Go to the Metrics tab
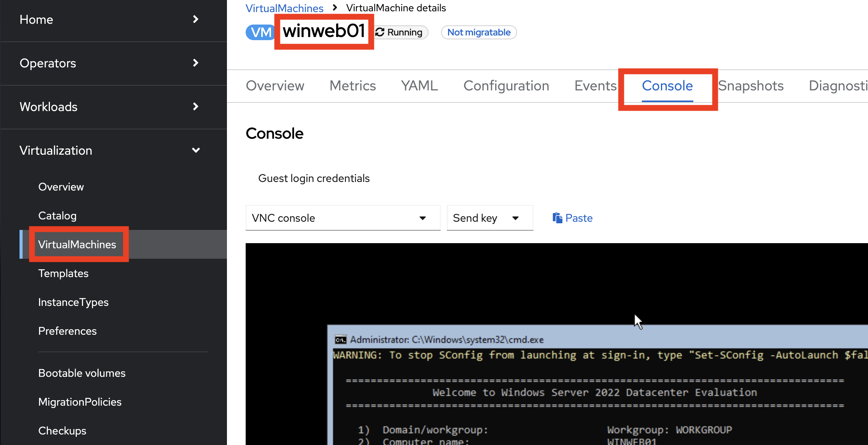The height and width of the screenshot is (445, 868). point(353,86)
